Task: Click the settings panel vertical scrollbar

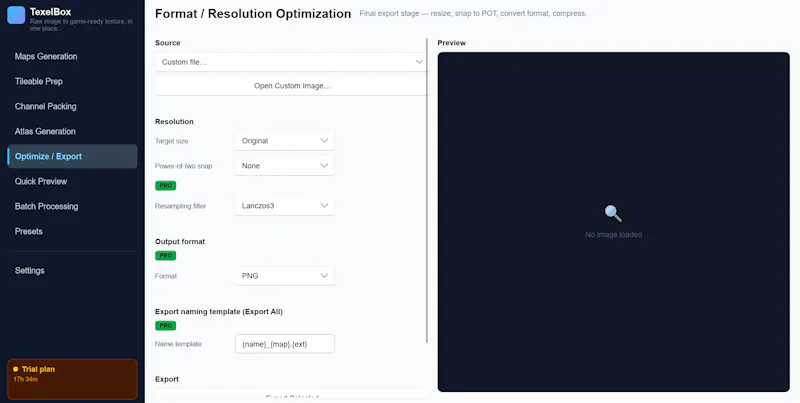Action: click(x=427, y=190)
